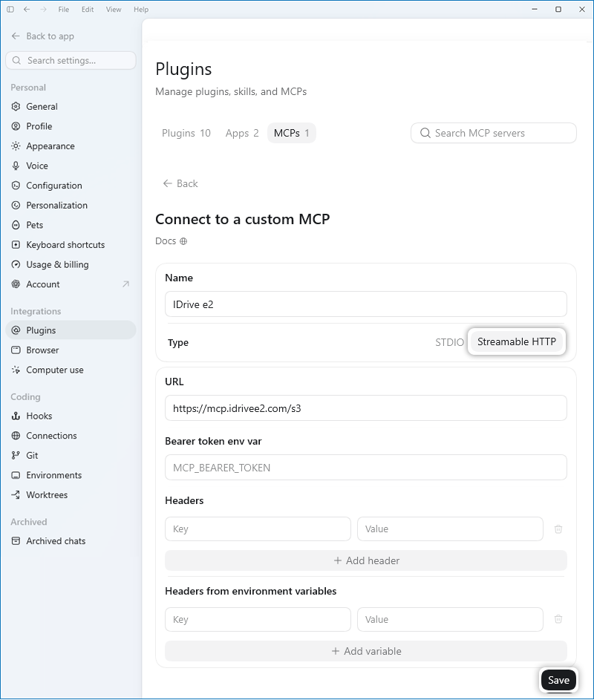594x700 pixels.
Task: Switch to the Apps 2 tab
Action: 242,133
